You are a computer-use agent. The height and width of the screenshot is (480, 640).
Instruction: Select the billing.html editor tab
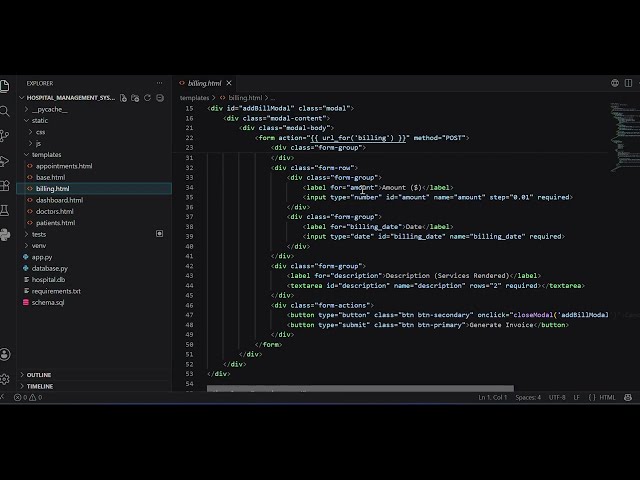(x=204, y=83)
